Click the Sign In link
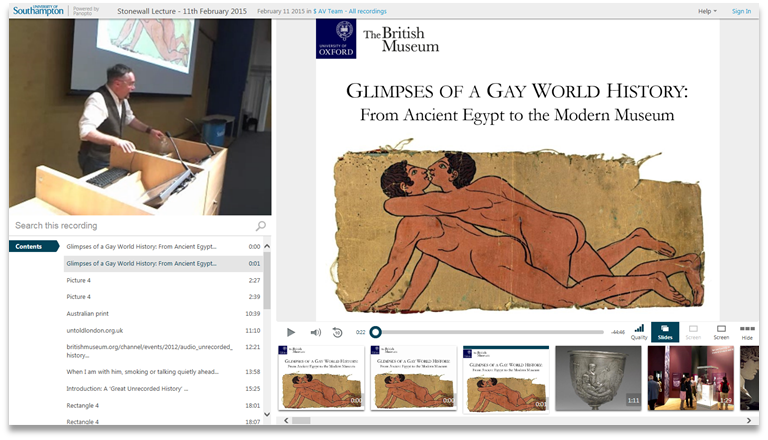 tap(741, 11)
